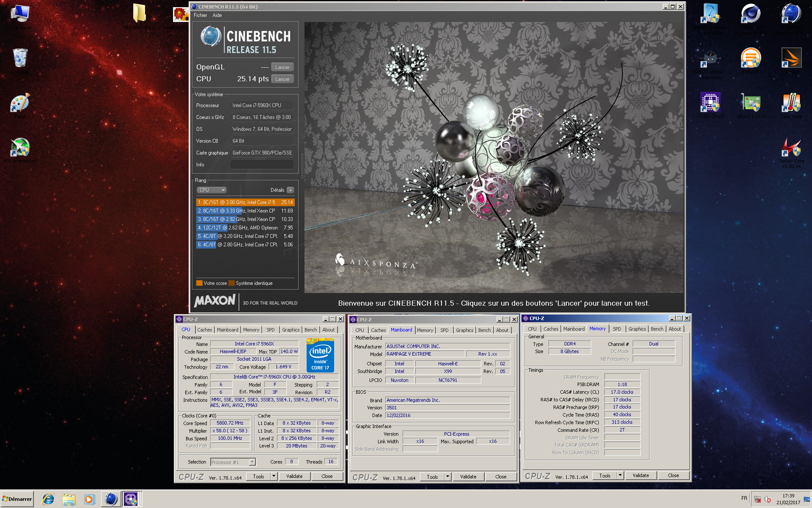
Task: Click the Votre score orange swatch
Action: point(199,283)
